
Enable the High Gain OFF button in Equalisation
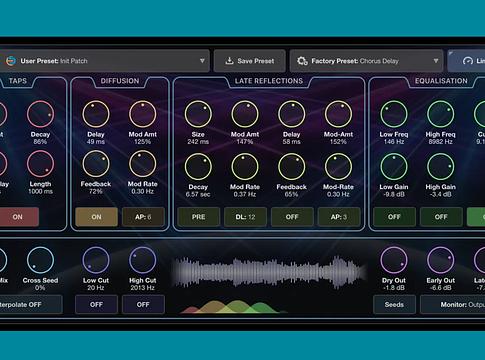(441, 217)
